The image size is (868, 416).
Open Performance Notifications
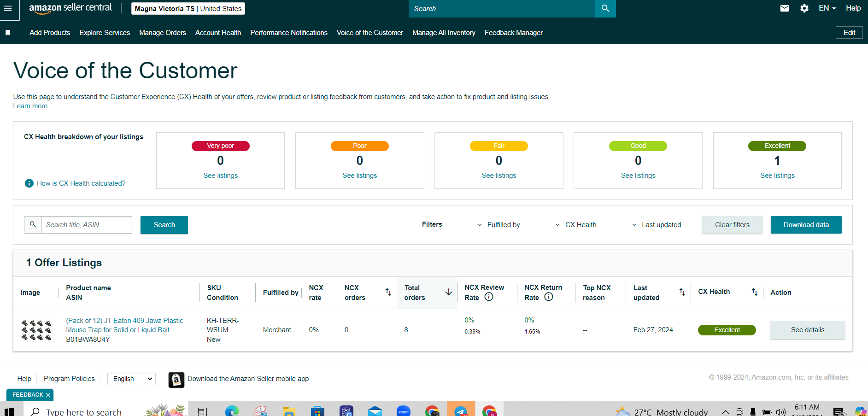point(289,33)
